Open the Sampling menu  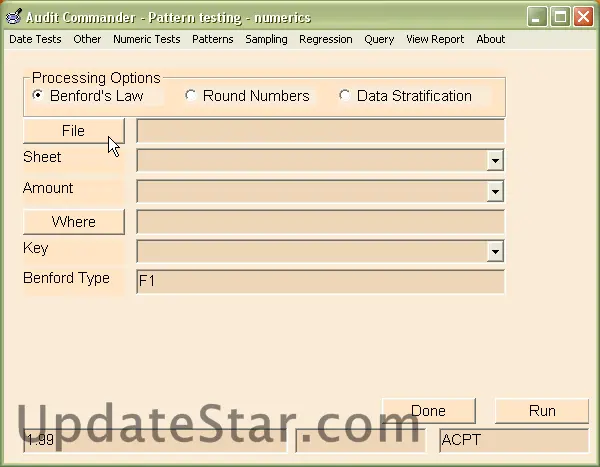point(266,39)
